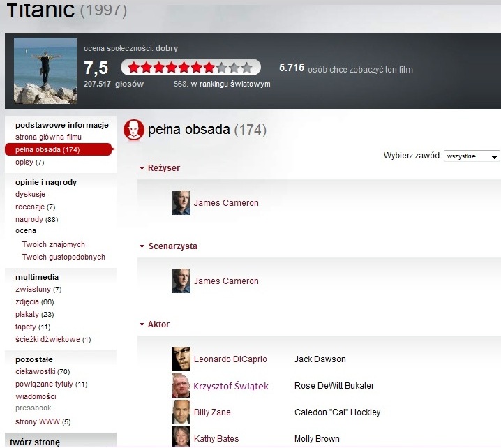Click the 'Molly Brown' role text
This screenshot has height=448, width=501.
[317, 439]
